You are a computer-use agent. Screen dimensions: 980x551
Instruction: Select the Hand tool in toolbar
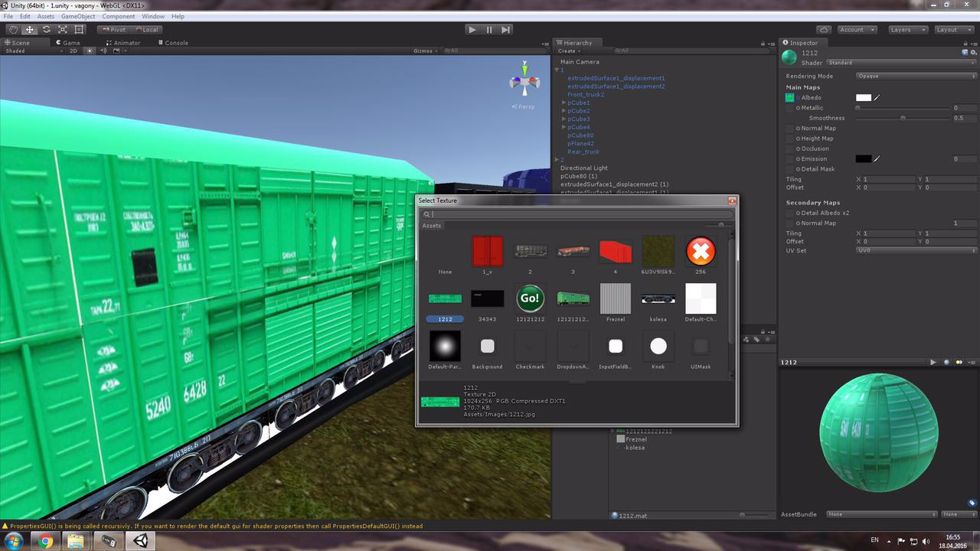[13, 30]
